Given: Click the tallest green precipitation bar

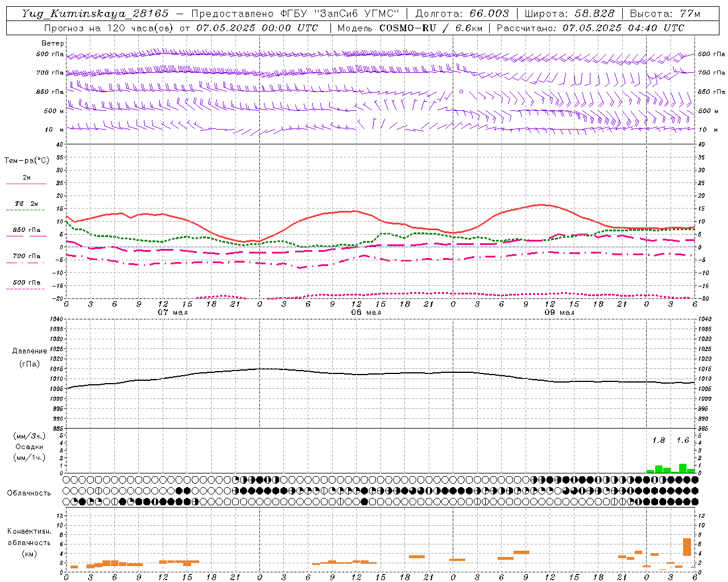Looking at the screenshot, I should (682, 468).
